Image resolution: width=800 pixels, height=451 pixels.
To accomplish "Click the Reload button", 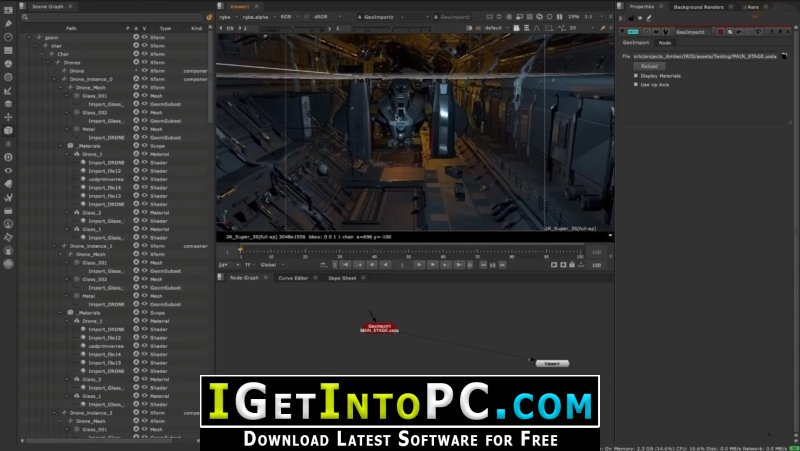I will point(649,66).
